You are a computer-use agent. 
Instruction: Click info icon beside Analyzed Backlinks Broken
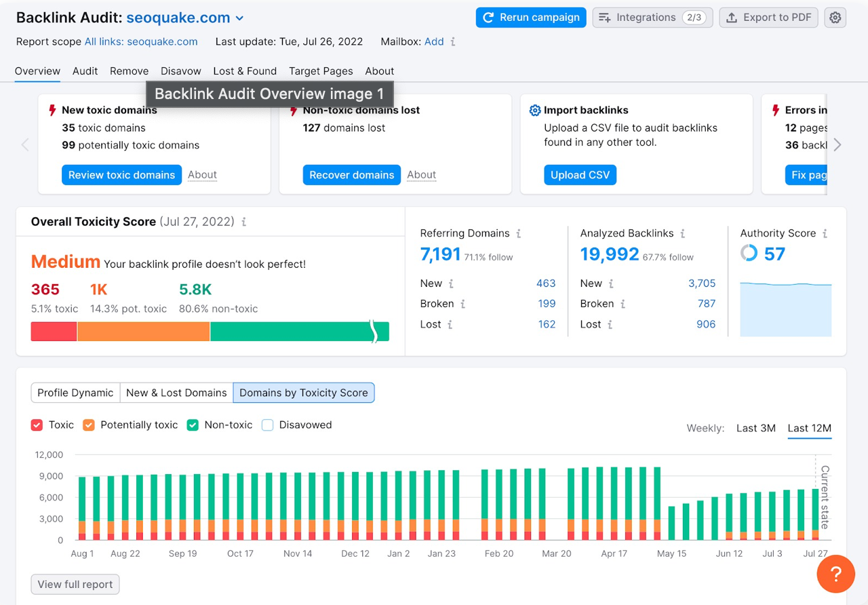point(623,304)
